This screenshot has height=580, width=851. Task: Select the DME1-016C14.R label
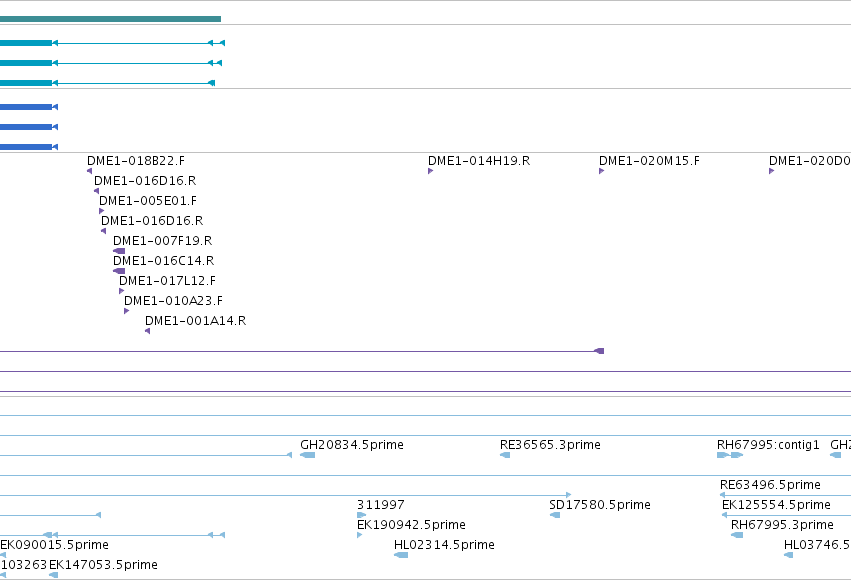(163, 261)
